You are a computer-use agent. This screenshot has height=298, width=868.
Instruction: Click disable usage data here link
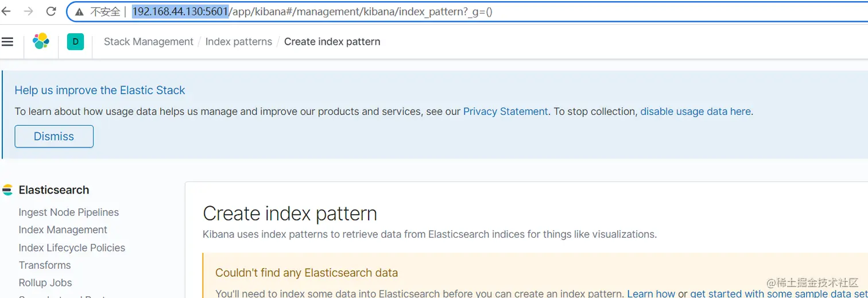pos(696,111)
